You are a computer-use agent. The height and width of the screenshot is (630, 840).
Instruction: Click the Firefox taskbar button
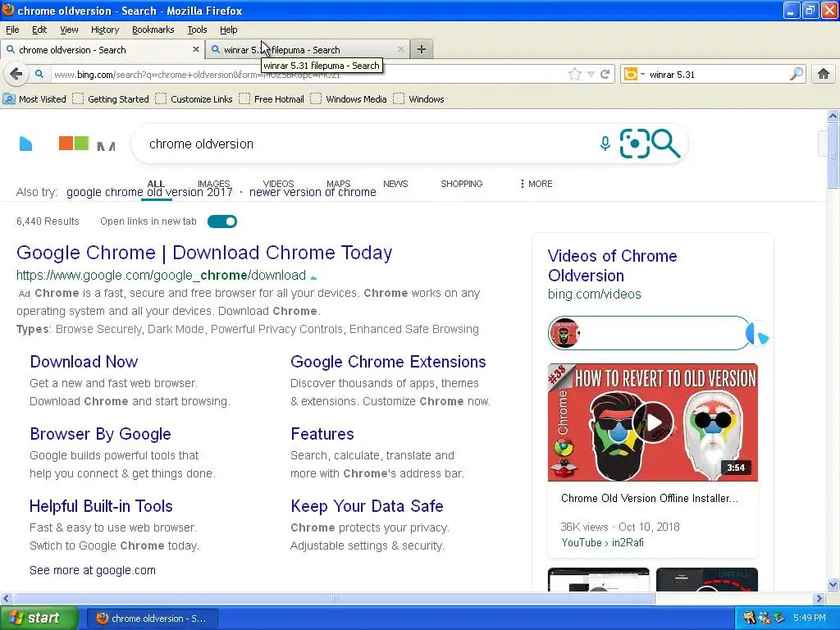(x=152, y=619)
